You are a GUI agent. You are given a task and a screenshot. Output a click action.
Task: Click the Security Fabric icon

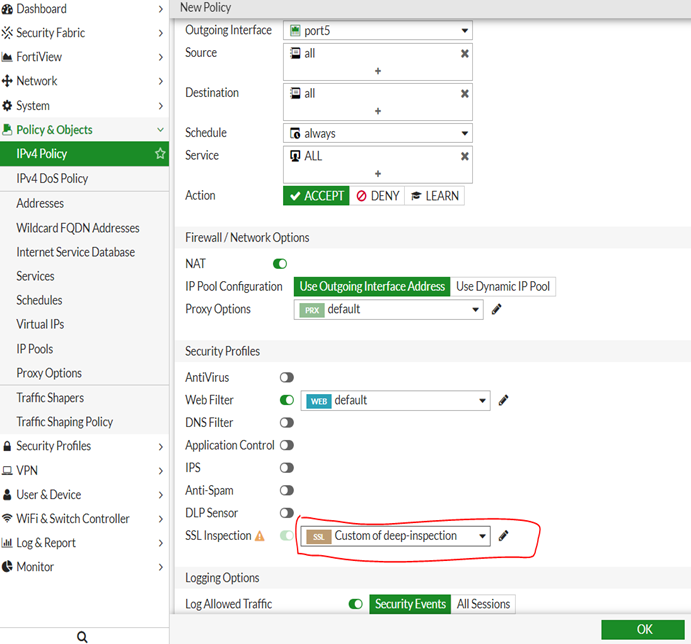(x=7, y=33)
